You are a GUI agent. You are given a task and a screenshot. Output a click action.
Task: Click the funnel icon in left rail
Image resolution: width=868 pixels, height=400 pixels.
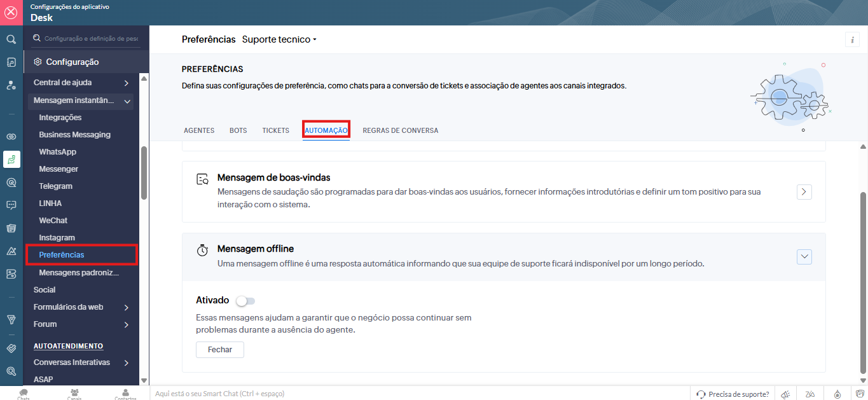[x=11, y=319]
